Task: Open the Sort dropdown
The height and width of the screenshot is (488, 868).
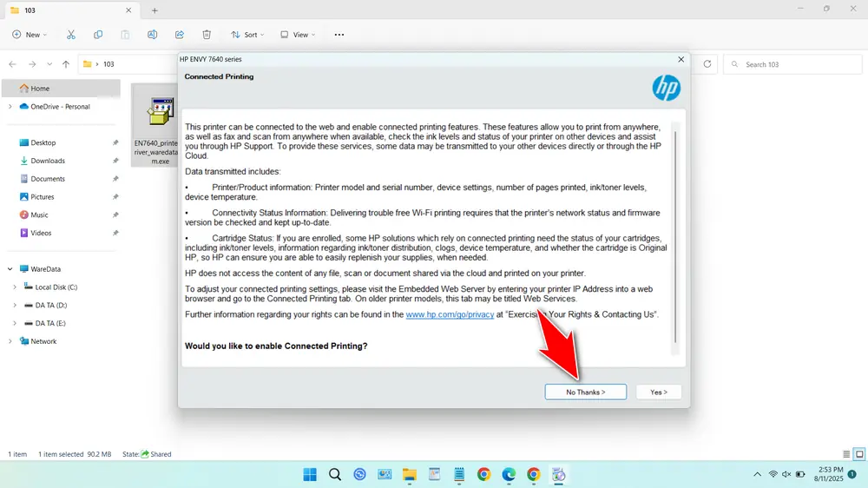Action: pyautogui.click(x=247, y=35)
